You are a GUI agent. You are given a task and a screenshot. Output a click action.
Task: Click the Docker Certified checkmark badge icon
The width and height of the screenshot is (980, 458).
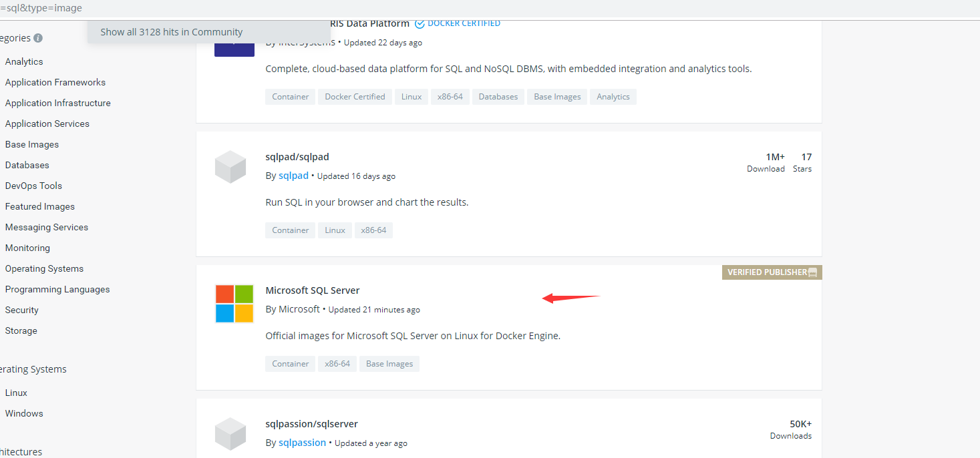pyautogui.click(x=420, y=23)
